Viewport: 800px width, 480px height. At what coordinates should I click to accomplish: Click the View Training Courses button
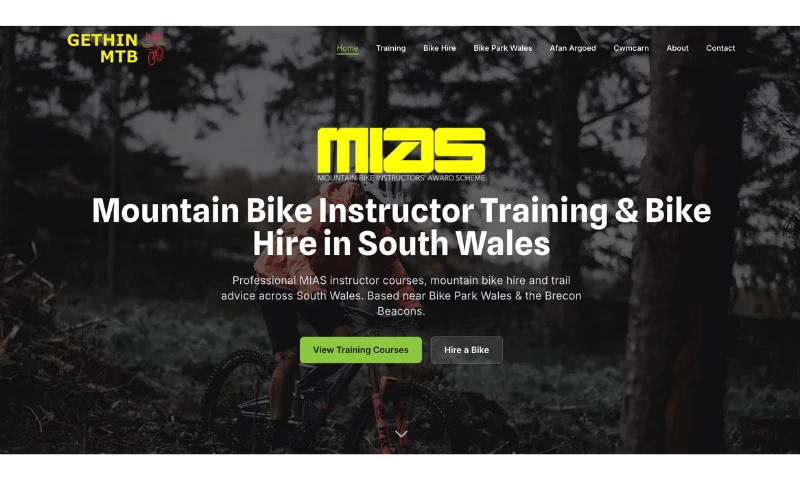[361, 350]
